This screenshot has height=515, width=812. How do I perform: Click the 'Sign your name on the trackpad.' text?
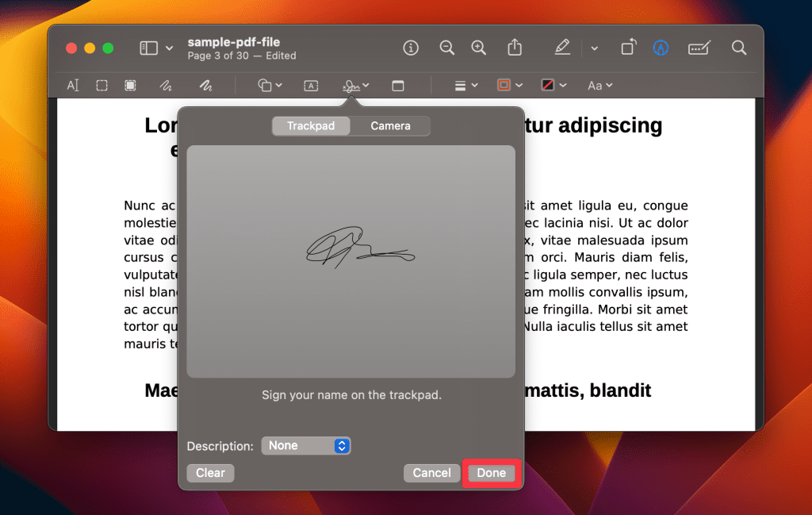351,395
